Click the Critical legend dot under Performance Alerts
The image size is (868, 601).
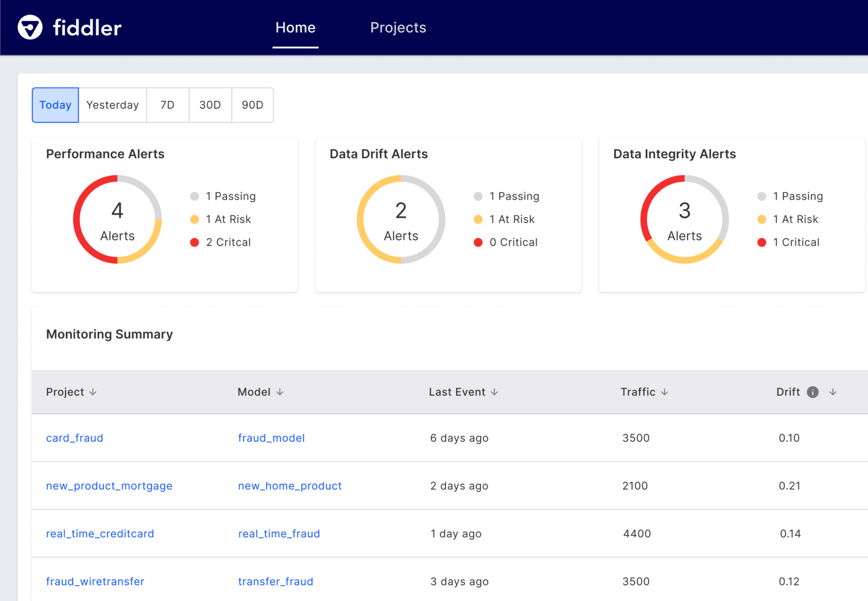coord(194,242)
